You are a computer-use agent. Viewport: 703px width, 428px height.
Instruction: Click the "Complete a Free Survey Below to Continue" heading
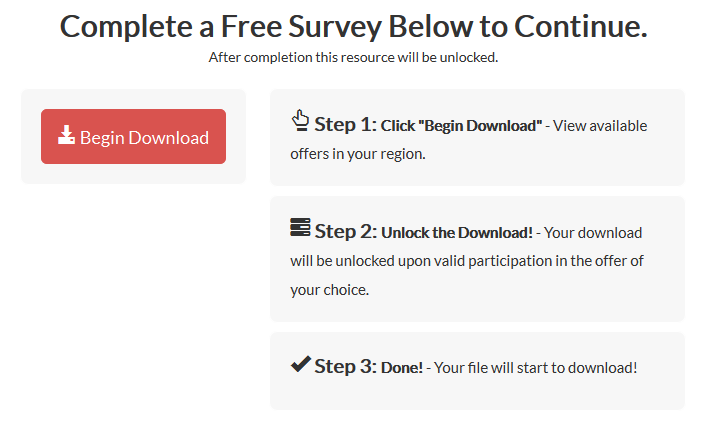353,26
